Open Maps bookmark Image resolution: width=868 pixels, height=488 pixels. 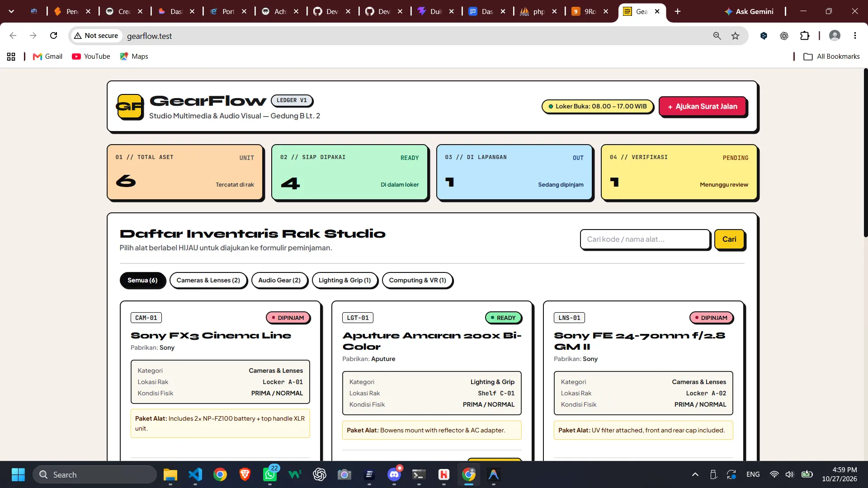134,56
